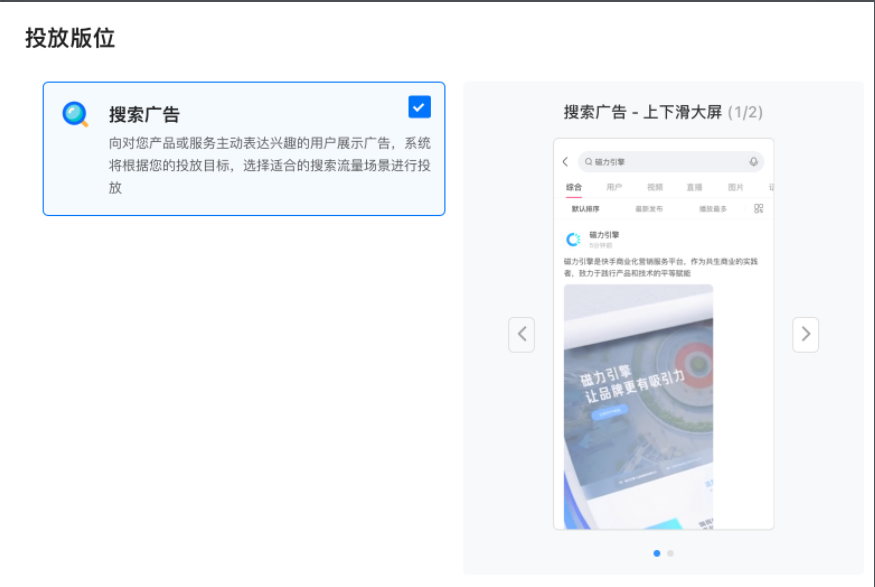Tap the back chevron in the phone preview
Screen dimensions: 875x587
[x=565, y=161]
